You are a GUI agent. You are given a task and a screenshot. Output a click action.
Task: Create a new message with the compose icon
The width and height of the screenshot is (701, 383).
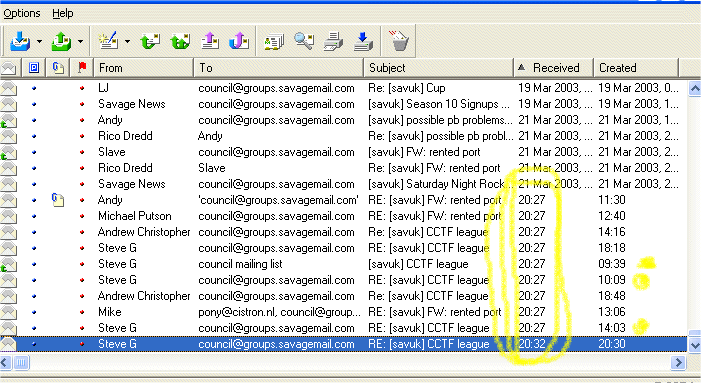[108, 41]
